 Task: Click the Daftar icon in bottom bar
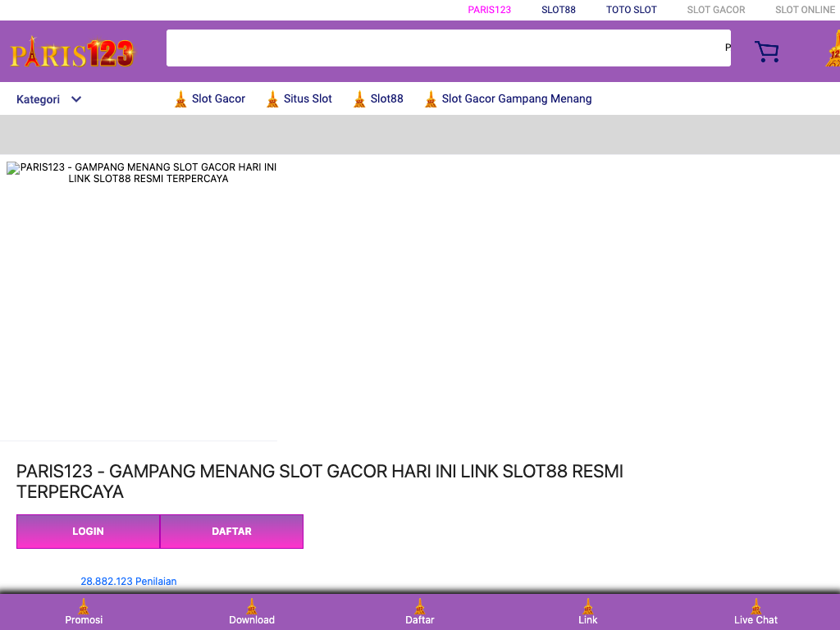point(420,606)
